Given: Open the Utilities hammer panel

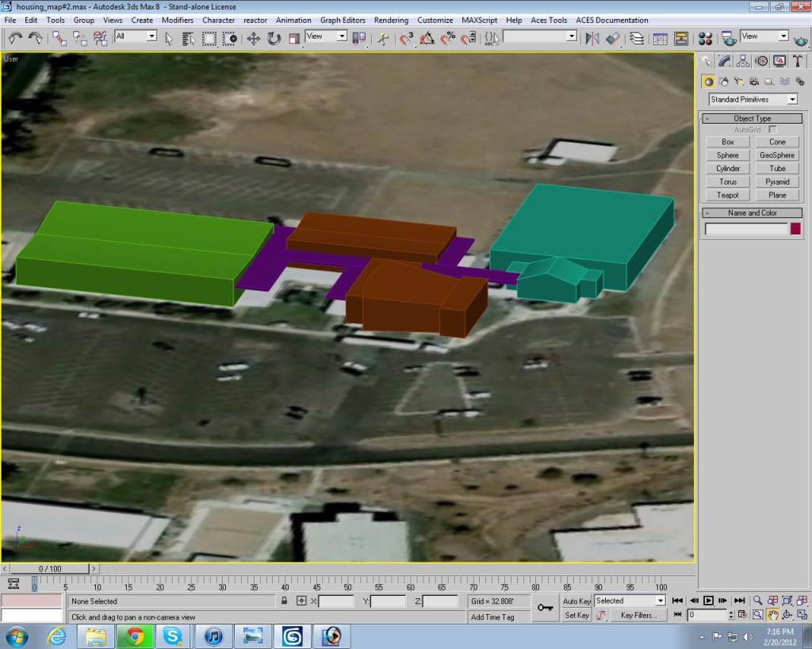Looking at the screenshot, I should click(798, 61).
